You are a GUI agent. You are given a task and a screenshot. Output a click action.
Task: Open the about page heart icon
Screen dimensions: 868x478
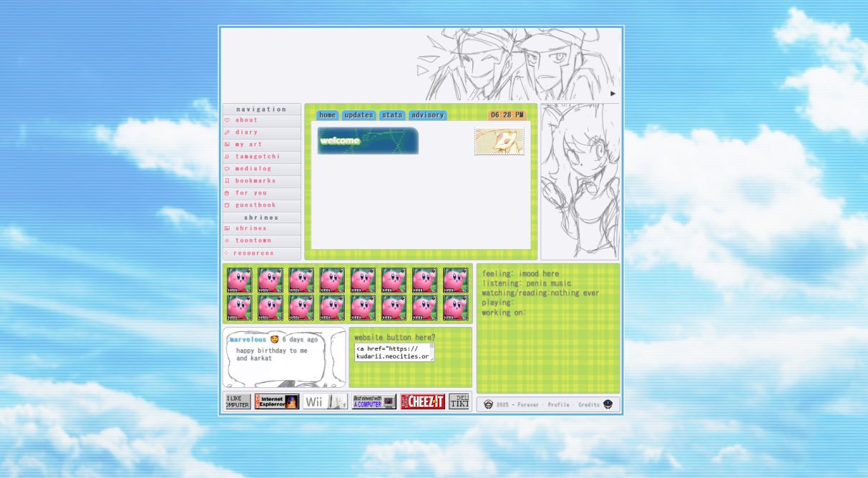[x=227, y=120]
